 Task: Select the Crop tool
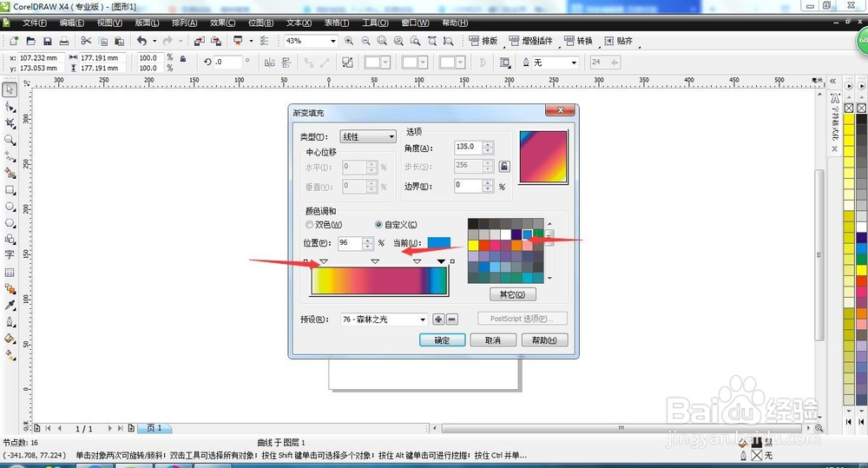[x=10, y=123]
